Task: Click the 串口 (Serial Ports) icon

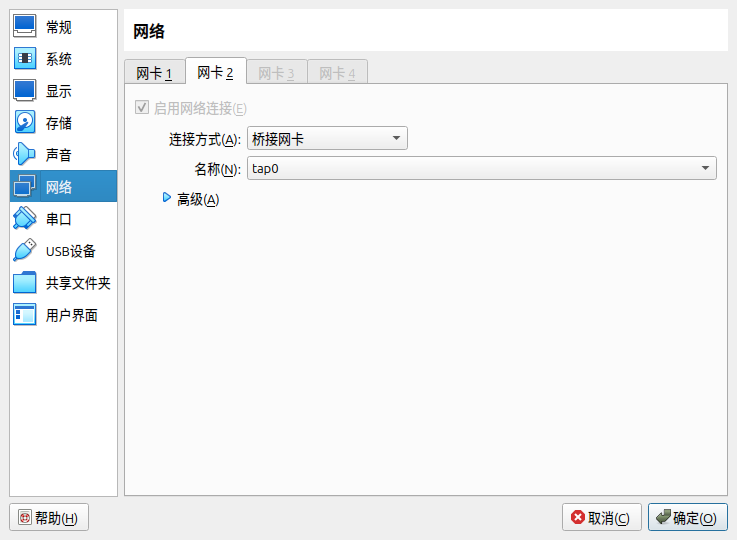Action: [25, 219]
